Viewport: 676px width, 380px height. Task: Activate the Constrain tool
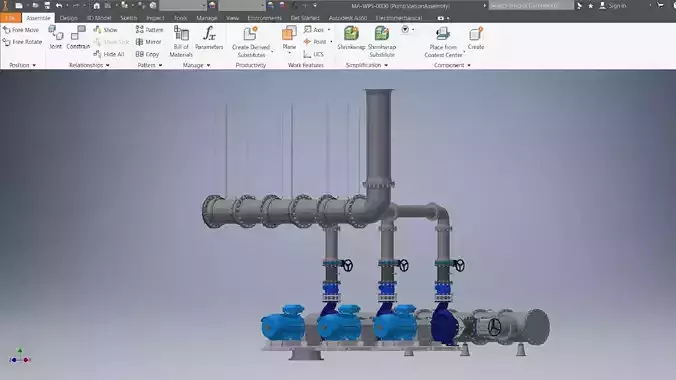point(78,37)
